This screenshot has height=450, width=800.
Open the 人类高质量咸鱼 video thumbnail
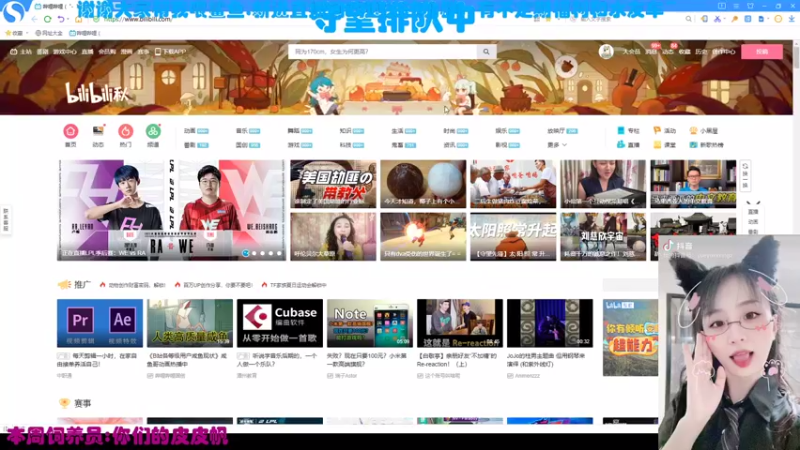[x=190, y=323]
